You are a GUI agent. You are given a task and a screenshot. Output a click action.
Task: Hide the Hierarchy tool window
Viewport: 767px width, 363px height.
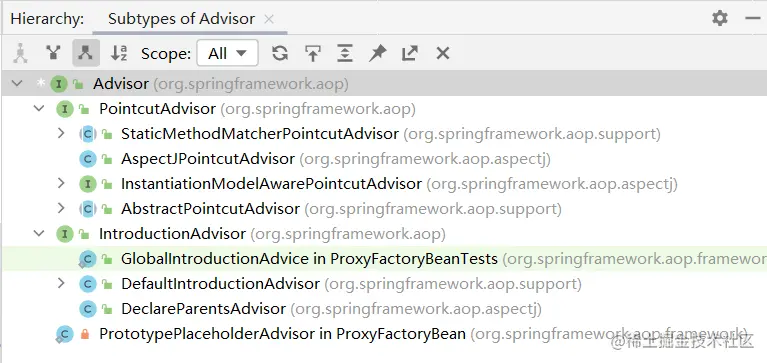[x=753, y=19]
